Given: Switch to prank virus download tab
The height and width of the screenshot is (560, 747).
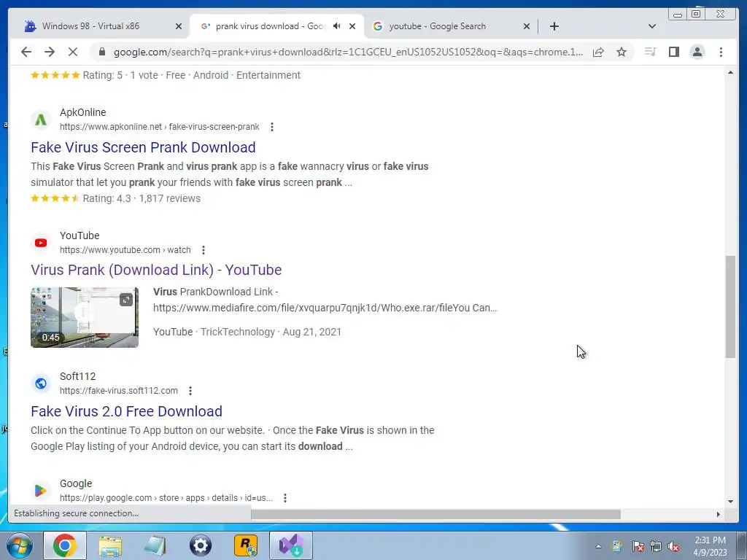Looking at the screenshot, I should [270, 26].
